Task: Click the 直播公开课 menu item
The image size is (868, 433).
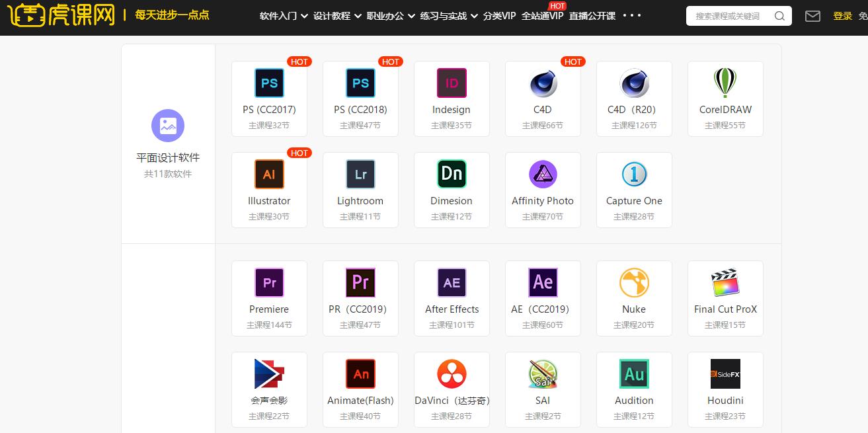Action: coord(591,16)
